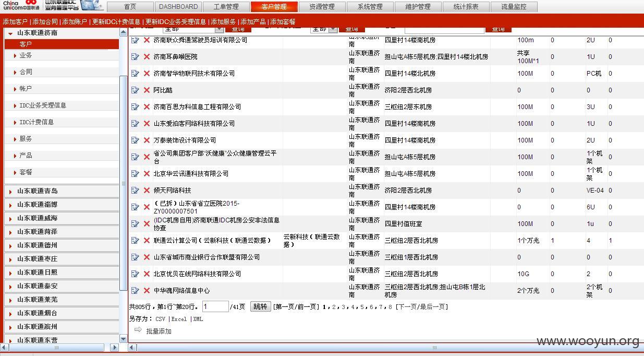Click the 跳转 page jump button

260,306
